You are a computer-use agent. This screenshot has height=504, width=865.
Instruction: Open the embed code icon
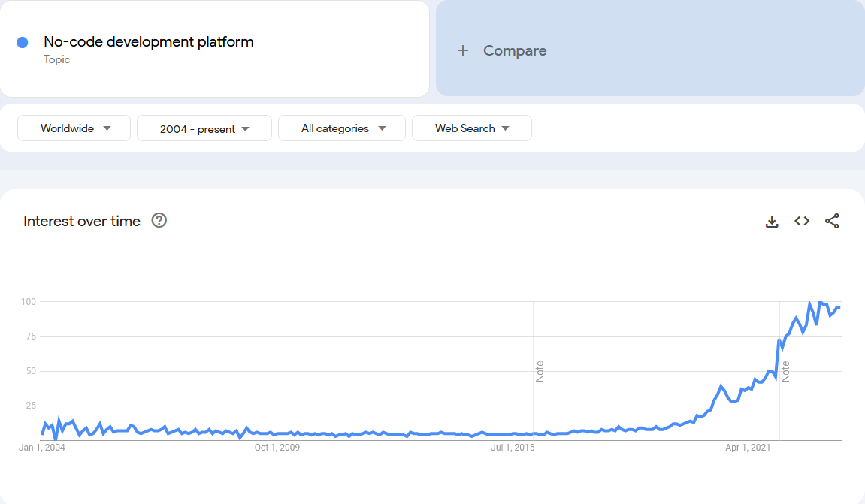click(802, 221)
